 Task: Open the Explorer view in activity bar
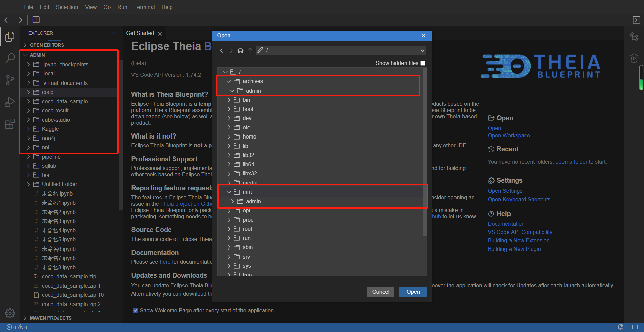[x=10, y=37]
